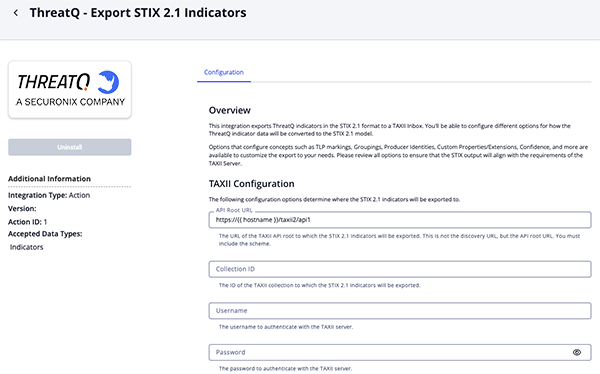Click the overview paragraph starting 'This integration exports'
Viewport: 600px width, 374px height.
coord(390,130)
